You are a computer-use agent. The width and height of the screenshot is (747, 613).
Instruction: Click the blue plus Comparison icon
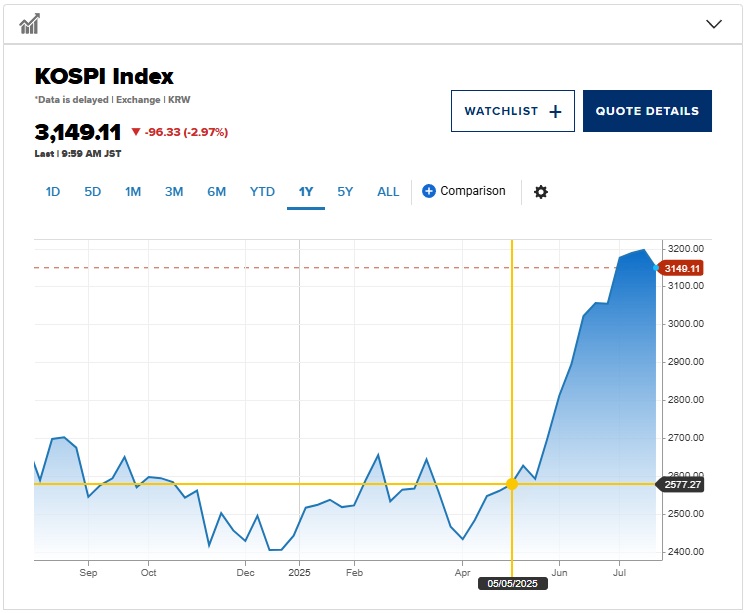point(428,191)
